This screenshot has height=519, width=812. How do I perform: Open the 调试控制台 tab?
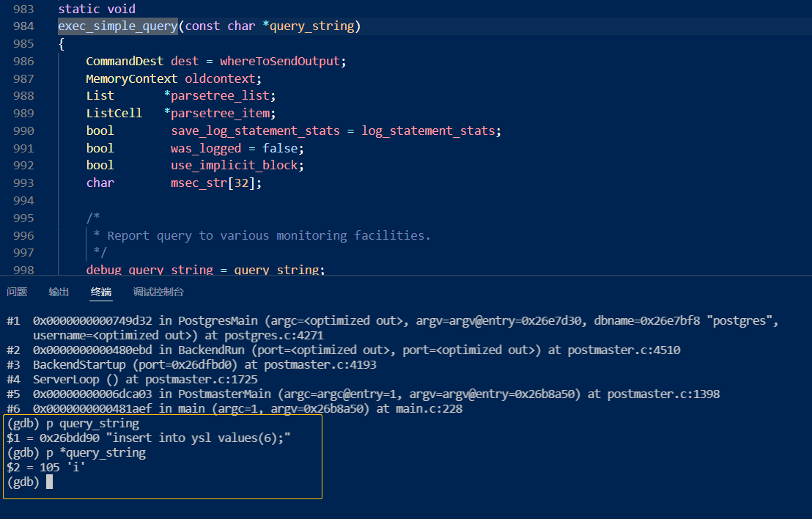pyautogui.click(x=158, y=292)
